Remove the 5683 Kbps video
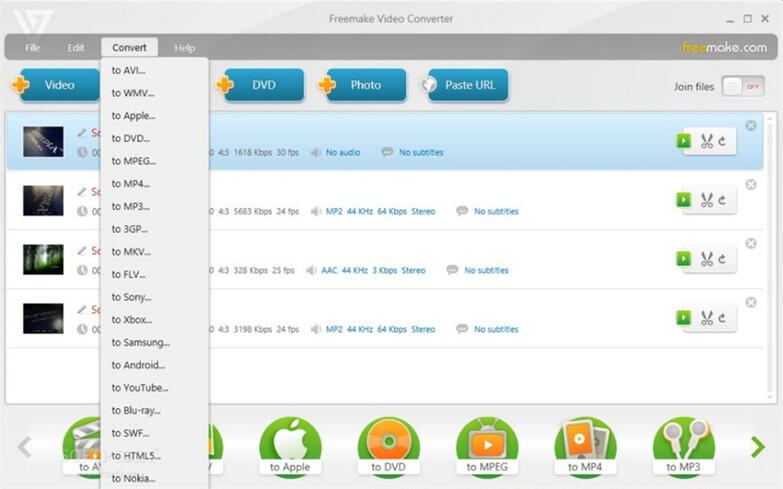Viewport: 783px width, 489px height. [751, 185]
